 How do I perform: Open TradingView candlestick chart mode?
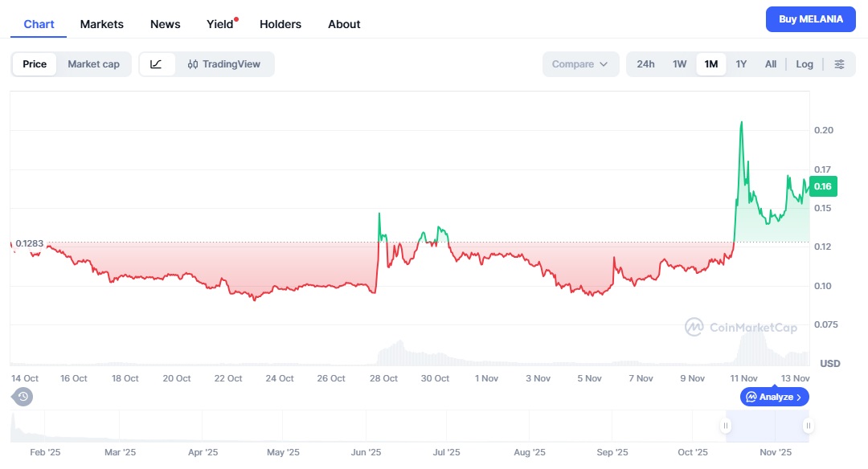pos(224,64)
